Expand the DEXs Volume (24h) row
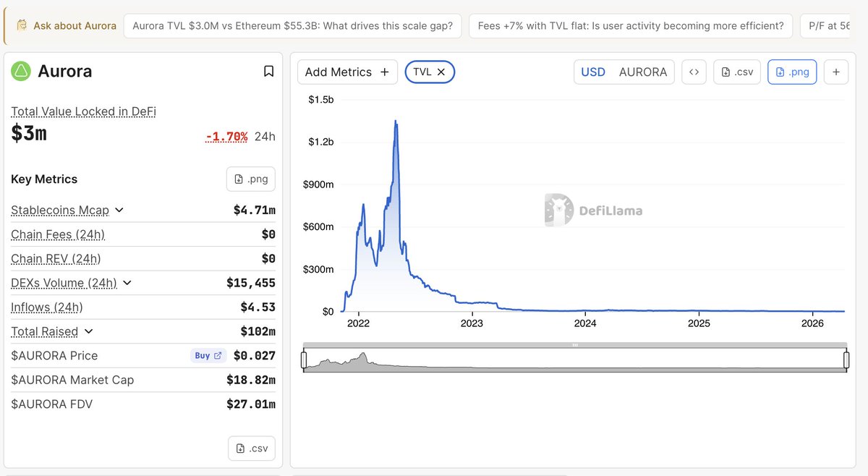Image resolution: width=868 pixels, height=476 pixels. (x=127, y=283)
